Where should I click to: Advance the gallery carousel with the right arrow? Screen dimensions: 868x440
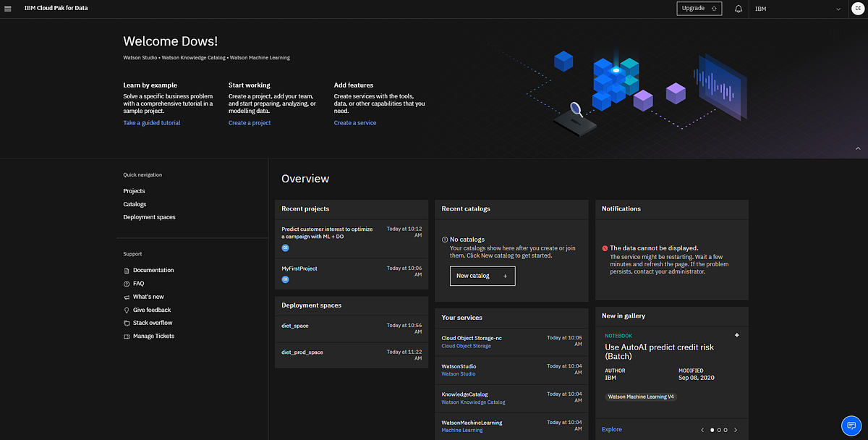coord(735,429)
